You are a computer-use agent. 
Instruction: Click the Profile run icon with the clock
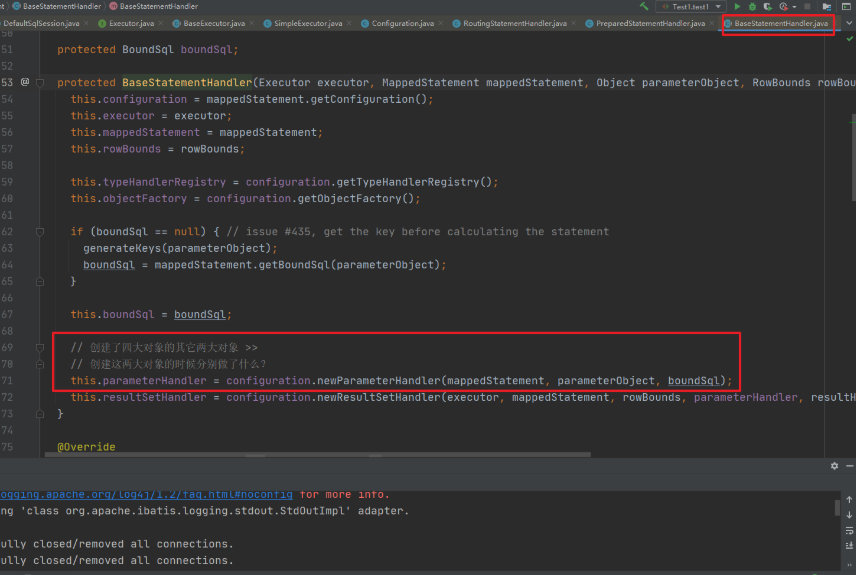point(783,7)
